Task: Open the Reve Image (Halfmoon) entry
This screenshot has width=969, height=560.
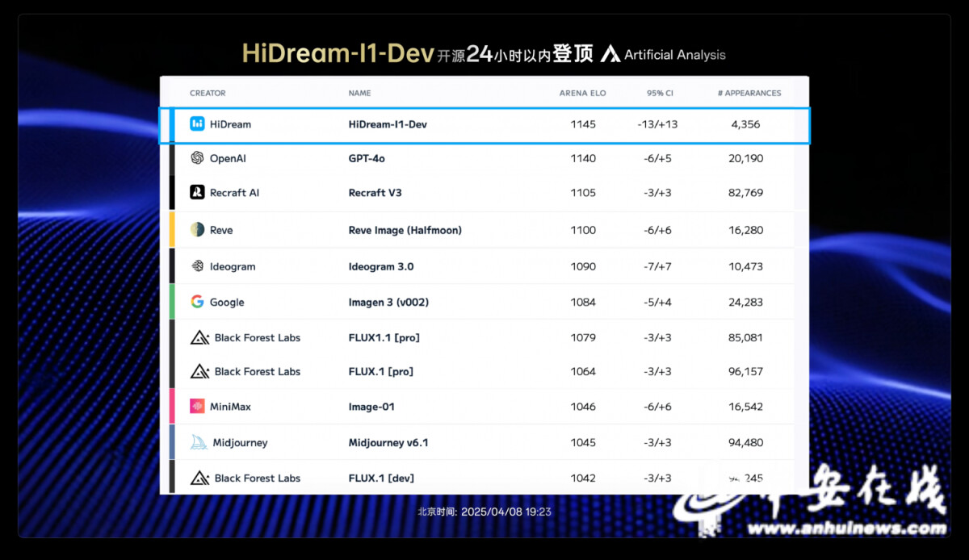Action: 405,230
